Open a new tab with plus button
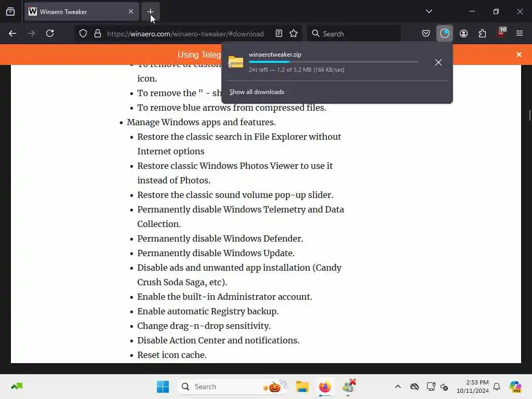 coord(150,11)
